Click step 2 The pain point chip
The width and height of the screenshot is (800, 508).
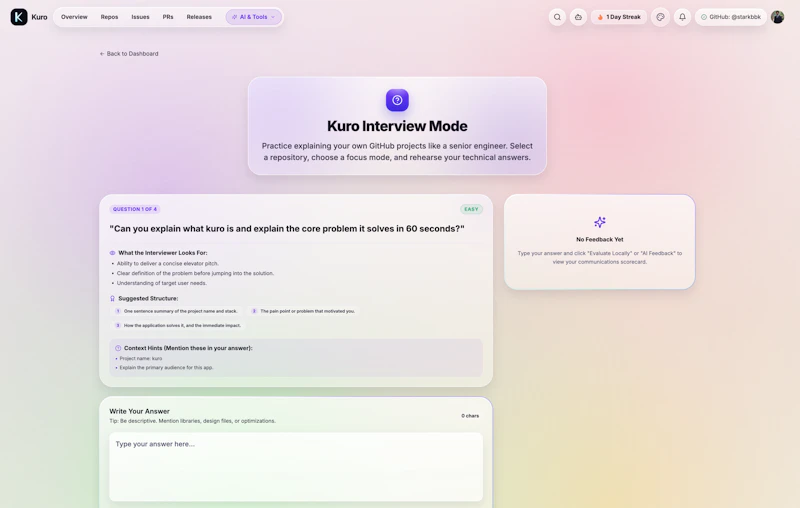coord(304,311)
